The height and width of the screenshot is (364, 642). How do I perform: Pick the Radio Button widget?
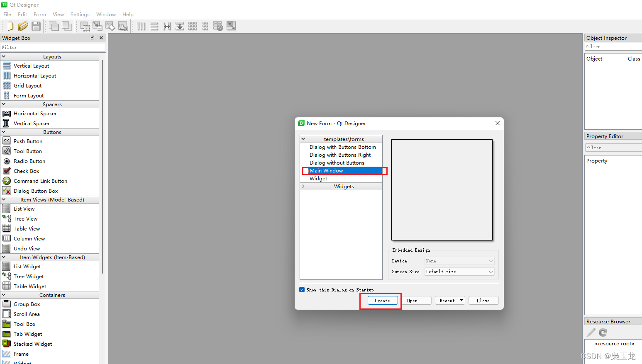click(x=29, y=161)
